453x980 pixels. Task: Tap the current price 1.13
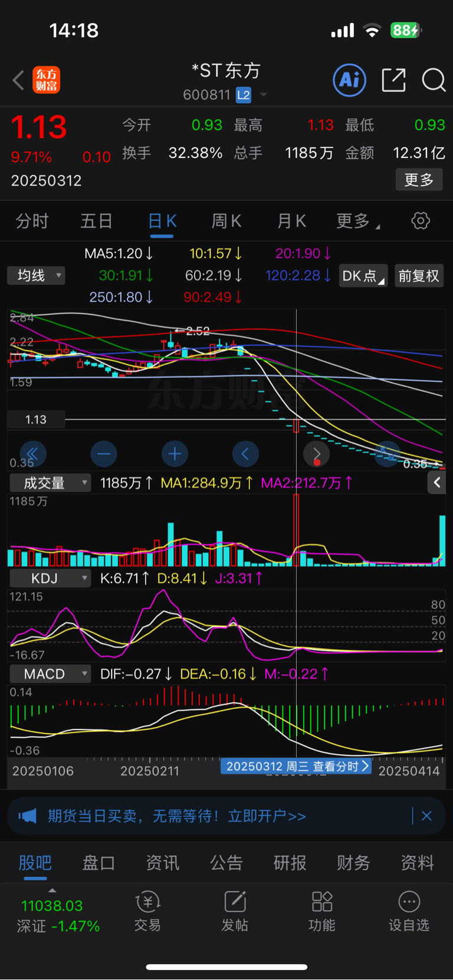pyautogui.click(x=39, y=127)
